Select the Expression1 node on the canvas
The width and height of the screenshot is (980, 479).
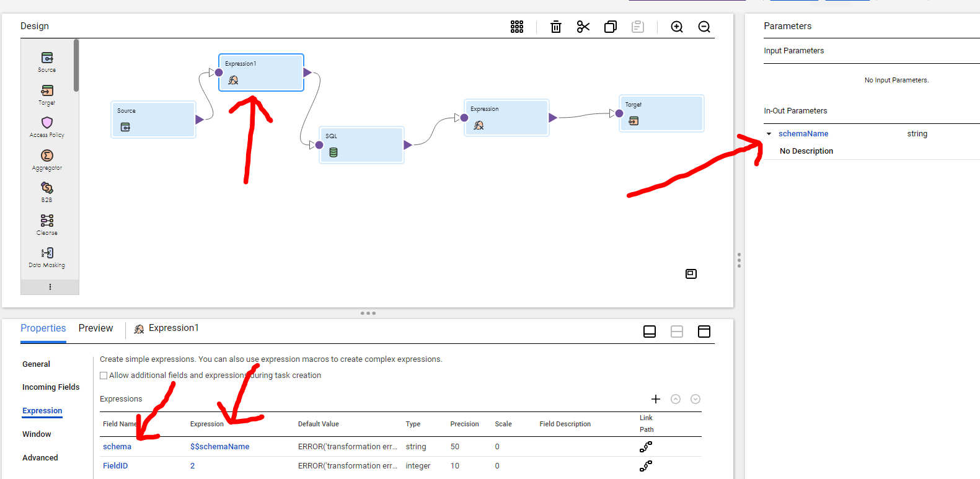(261, 73)
